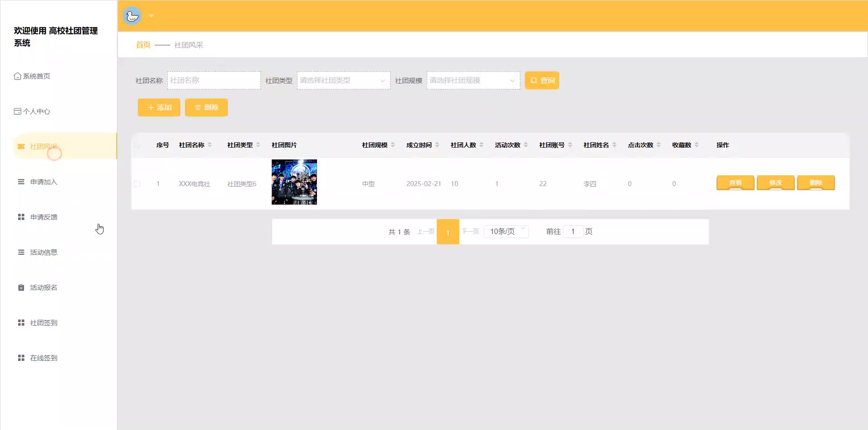Change the 10条/页 page size selector
The height and width of the screenshot is (430, 868).
coord(506,232)
